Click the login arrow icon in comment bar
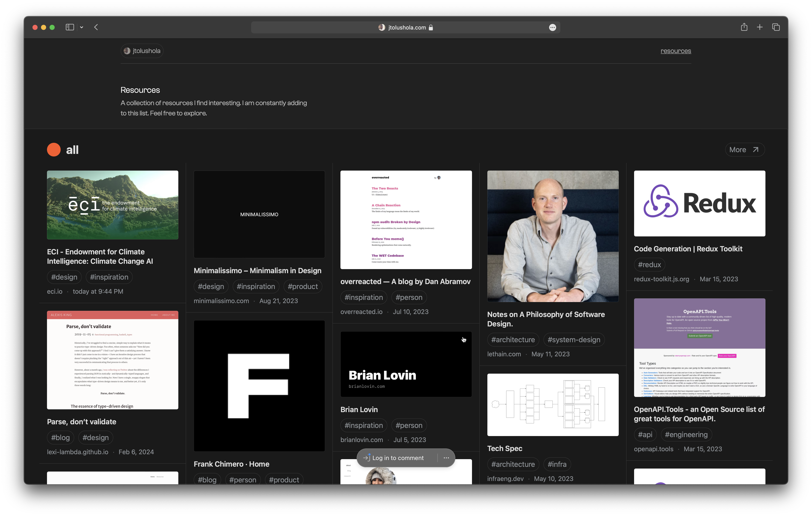812x516 pixels. pyautogui.click(x=366, y=458)
